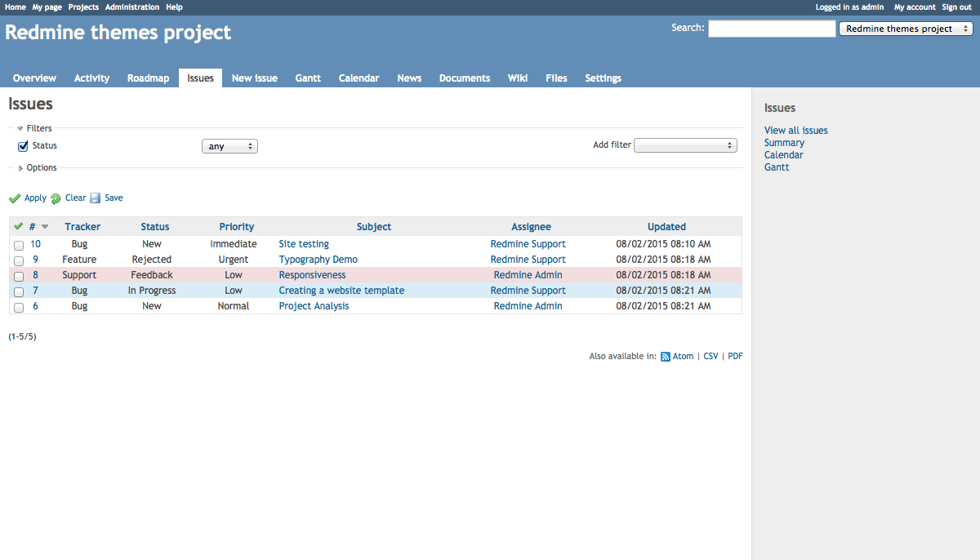Sort by Tracker column header

pyautogui.click(x=82, y=227)
